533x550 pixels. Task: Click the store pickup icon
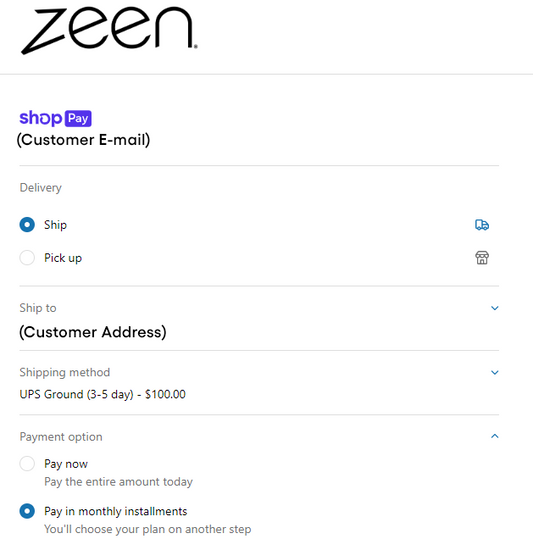(482, 258)
